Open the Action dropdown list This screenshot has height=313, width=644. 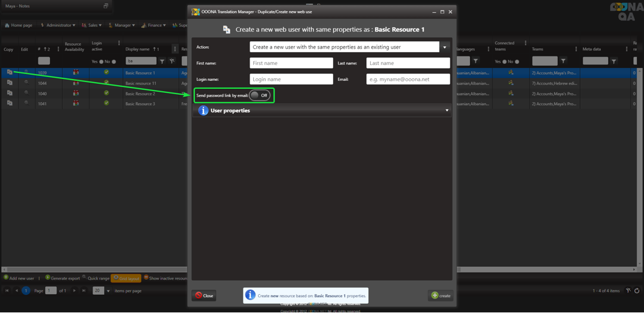pyautogui.click(x=444, y=47)
